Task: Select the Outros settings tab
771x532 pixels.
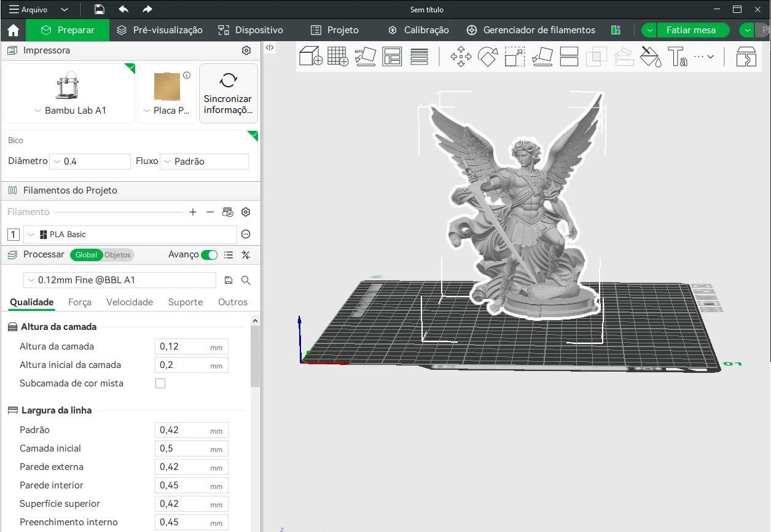Action: [x=233, y=302]
